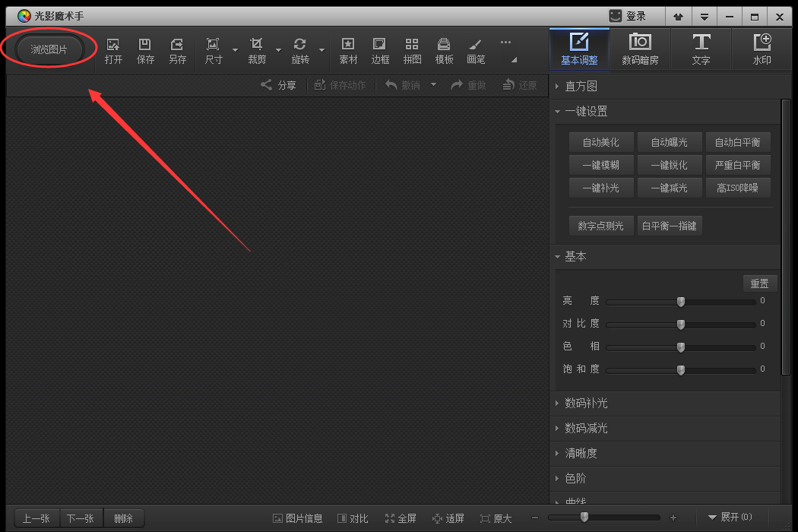Open the Collage (拼图) tool

pos(412,49)
